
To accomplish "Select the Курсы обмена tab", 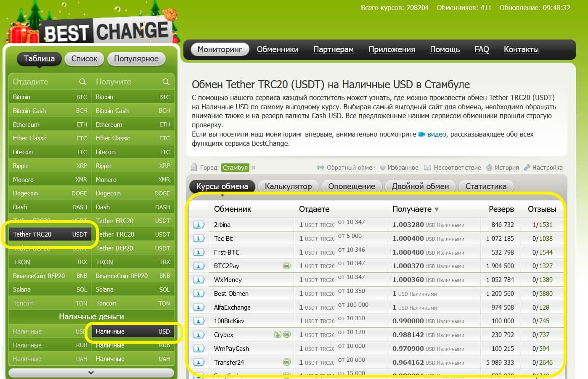I will click(222, 186).
